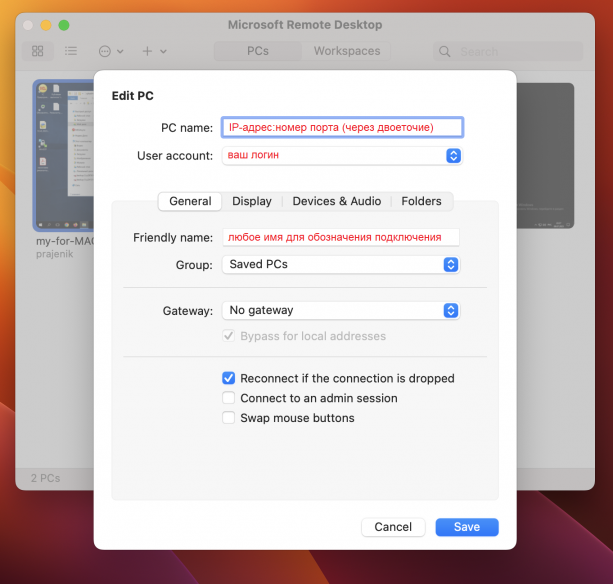The width and height of the screenshot is (613, 584).
Task: Open the Devices & Audio tab
Action: [337, 201]
